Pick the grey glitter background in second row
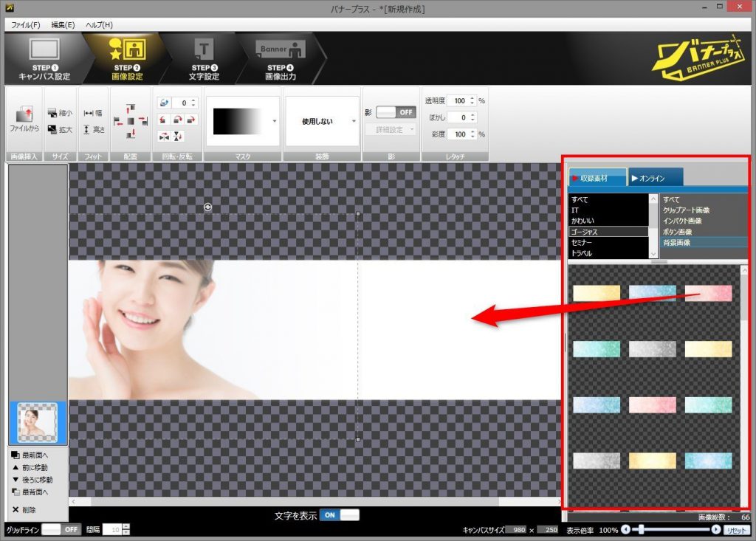Viewport: 756px width, 541px height. [x=653, y=348]
